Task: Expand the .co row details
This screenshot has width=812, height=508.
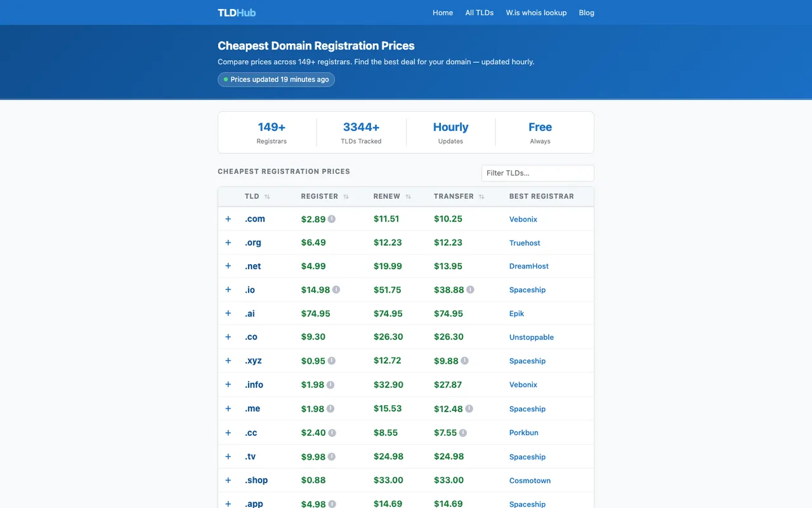Action: [x=228, y=337]
